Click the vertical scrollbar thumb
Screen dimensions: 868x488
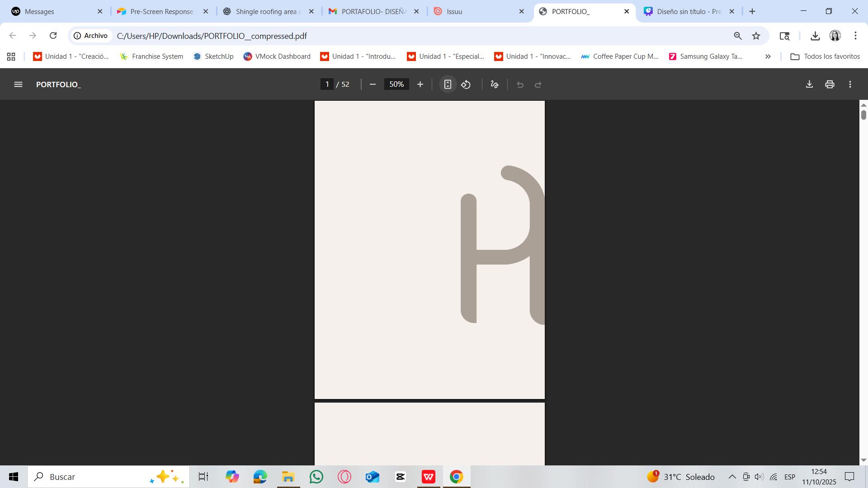pos(863,115)
